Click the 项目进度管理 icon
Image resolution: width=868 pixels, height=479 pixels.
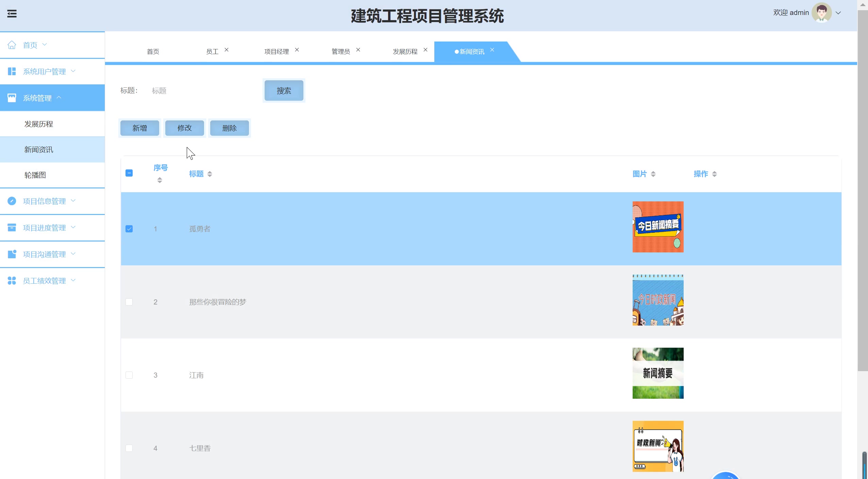pos(12,228)
